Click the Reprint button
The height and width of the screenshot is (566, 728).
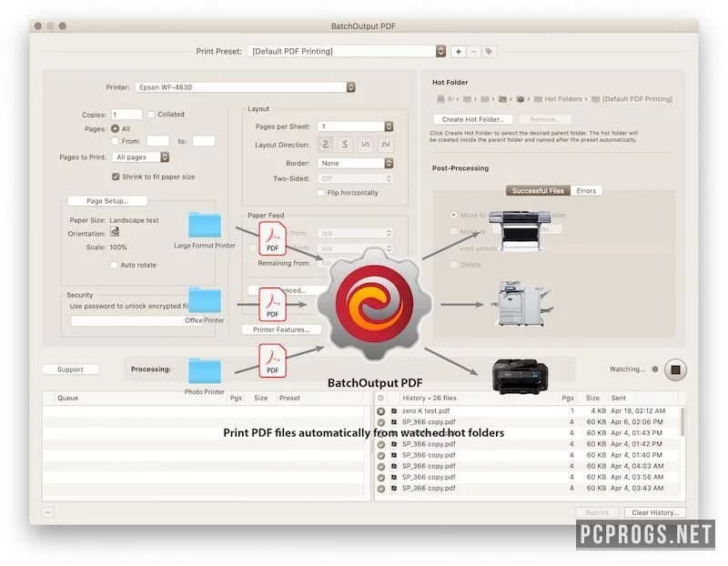coord(597,512)
